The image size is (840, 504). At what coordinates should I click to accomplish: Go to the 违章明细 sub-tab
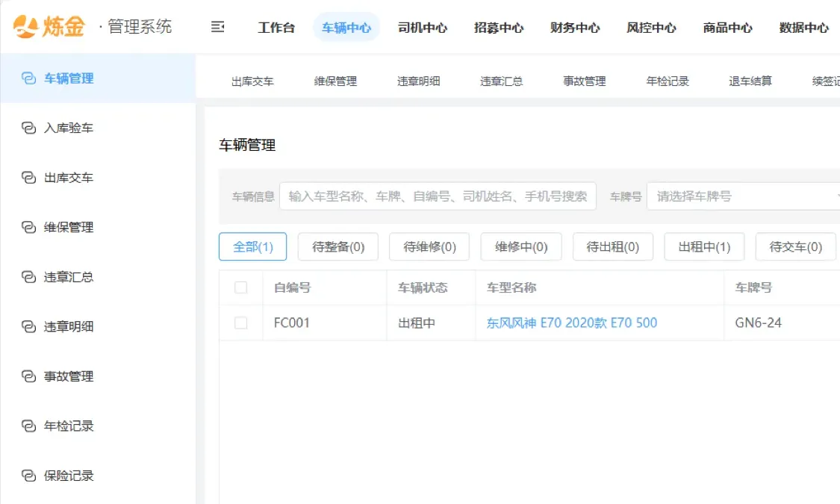click(x=418, y=81)
